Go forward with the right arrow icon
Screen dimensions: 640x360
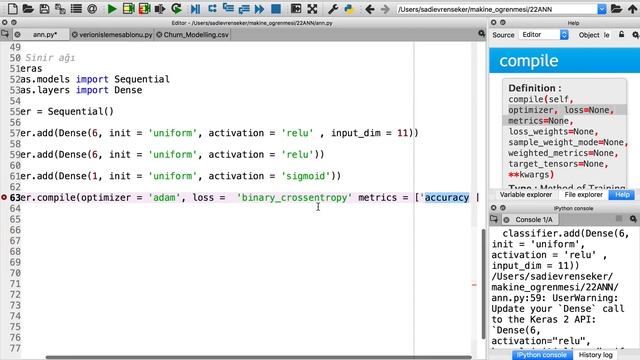(x=385, y=9)
